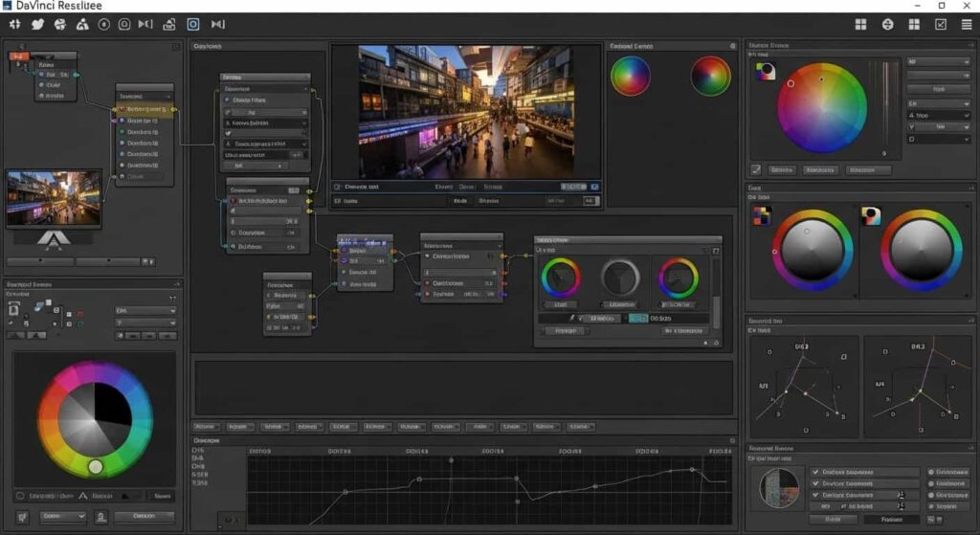Screen dimensions: 980x535
Task: Click left slider below the street thumbnail
Action: (40, 261)
